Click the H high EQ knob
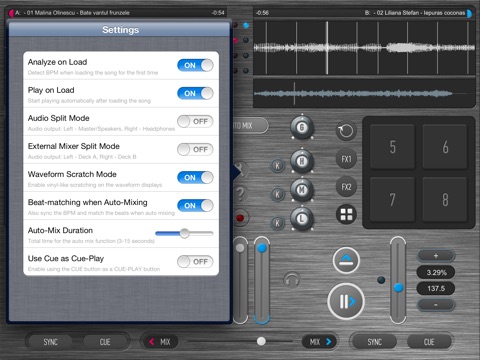Image resolution: width=480 pixels, height=360 pixels. pyautogui.click(x=302, y=161)
